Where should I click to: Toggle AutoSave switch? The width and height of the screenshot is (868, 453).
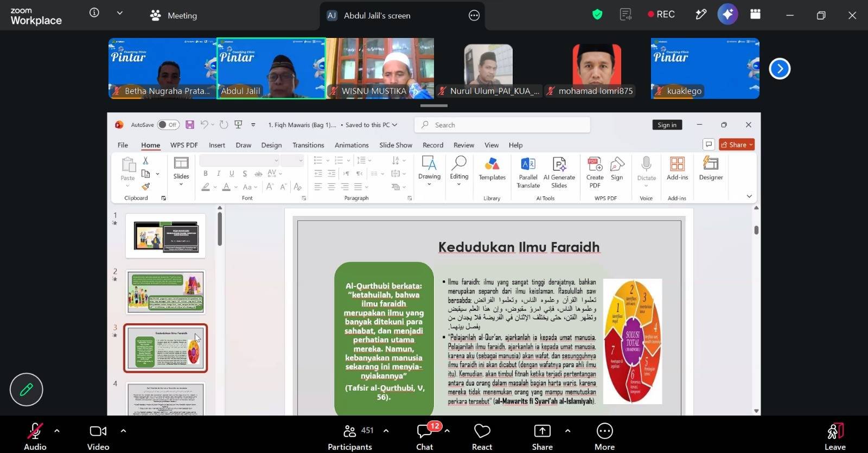(168, 125)
